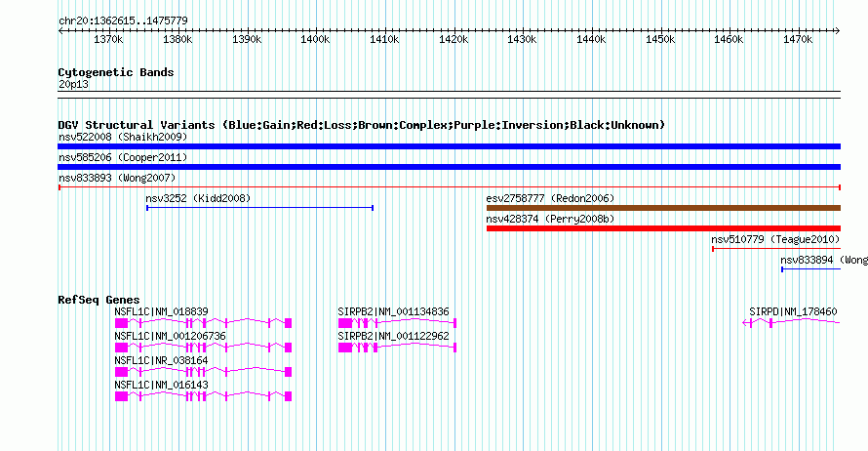Viewport: 868px width, 451px height.
Task: Open the SIRPB2|NM_001134836 label
Action: [x=393, y=312]
